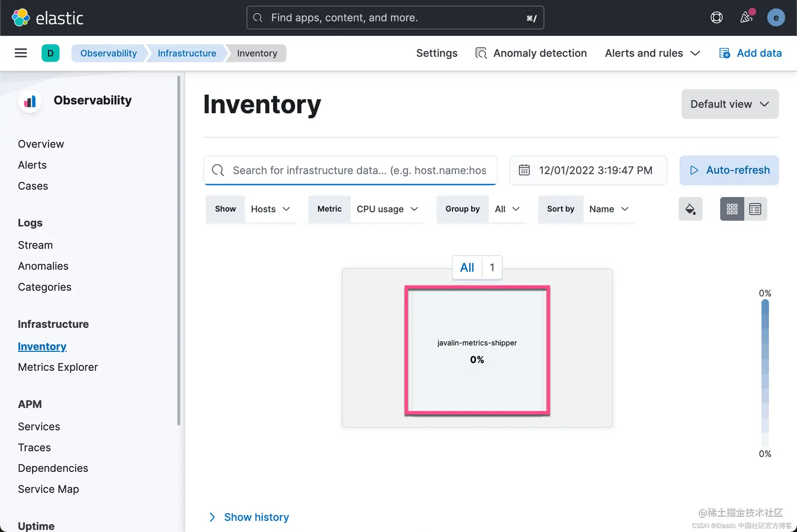The width and height of the screenshot is (797, 532).
Task: Click the Add data icon
Action: click(725, 53)
